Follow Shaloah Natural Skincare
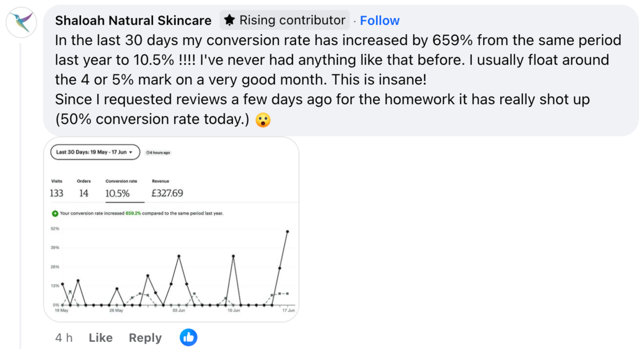 pyautogui.click(x=379, y=20)
